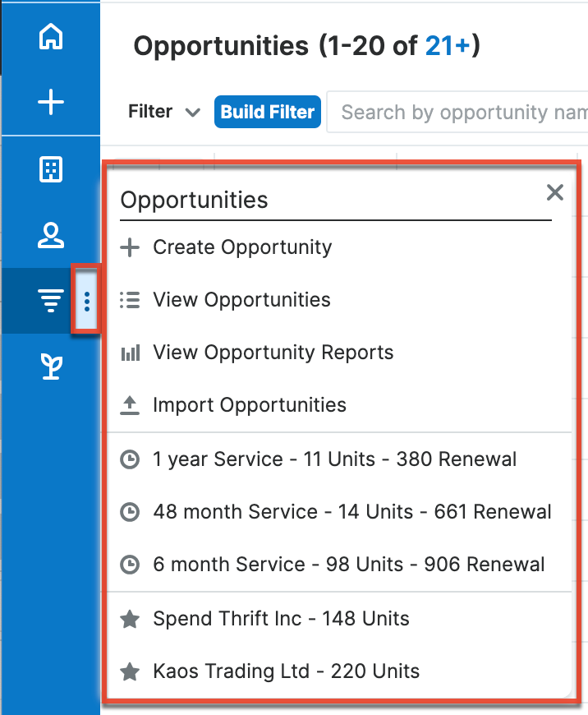Click the star beside Spend Thrift Inc
588x715 pixels.
click(x=130, y=619)
